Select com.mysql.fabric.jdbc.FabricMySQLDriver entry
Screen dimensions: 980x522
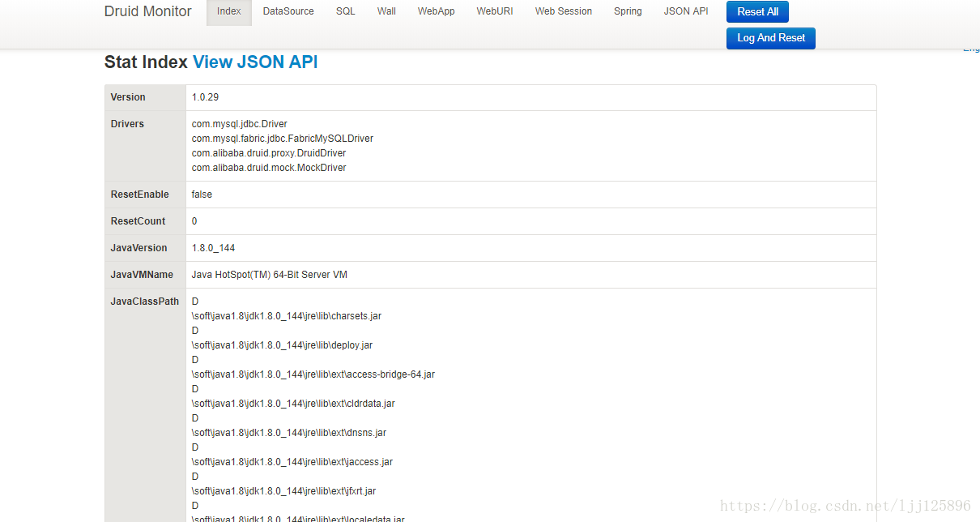point(283,139)
